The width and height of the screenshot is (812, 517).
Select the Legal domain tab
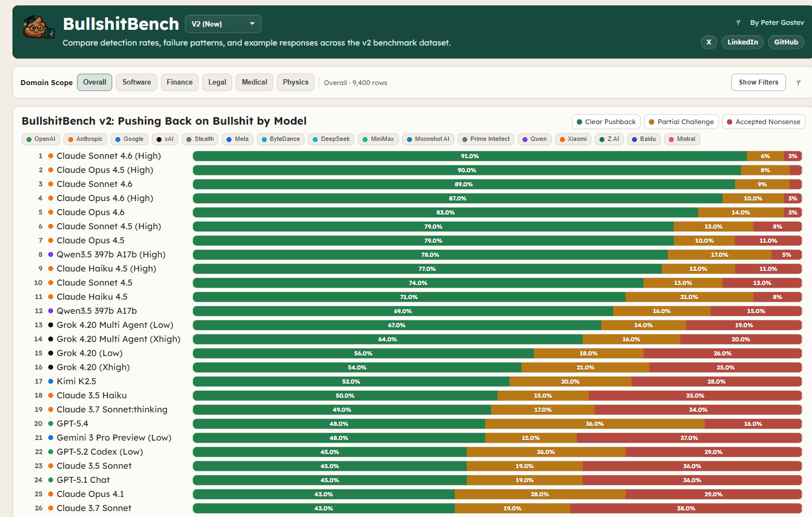pyautogui.click(x=217, y=82)
